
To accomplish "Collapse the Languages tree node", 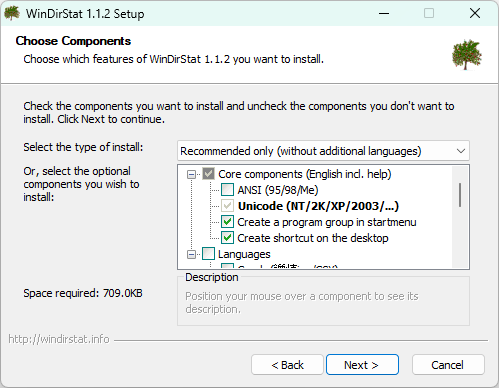I will tap(191, 255).
